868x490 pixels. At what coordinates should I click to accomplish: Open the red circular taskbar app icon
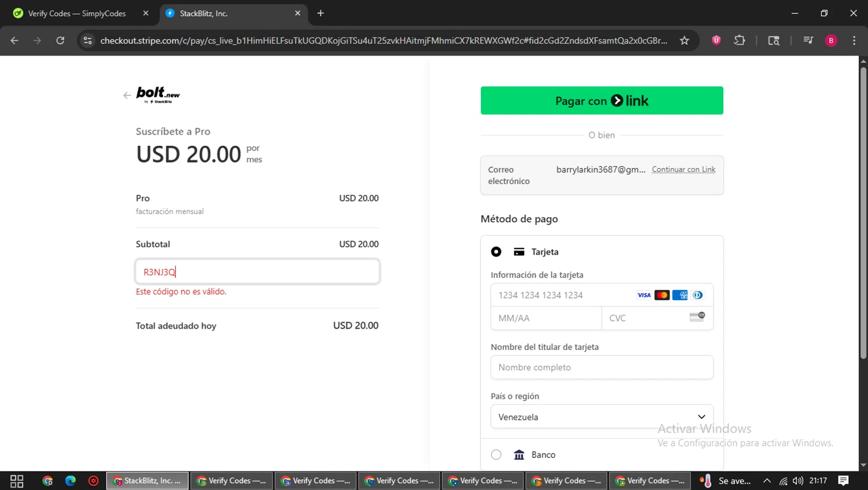[93, 481]
